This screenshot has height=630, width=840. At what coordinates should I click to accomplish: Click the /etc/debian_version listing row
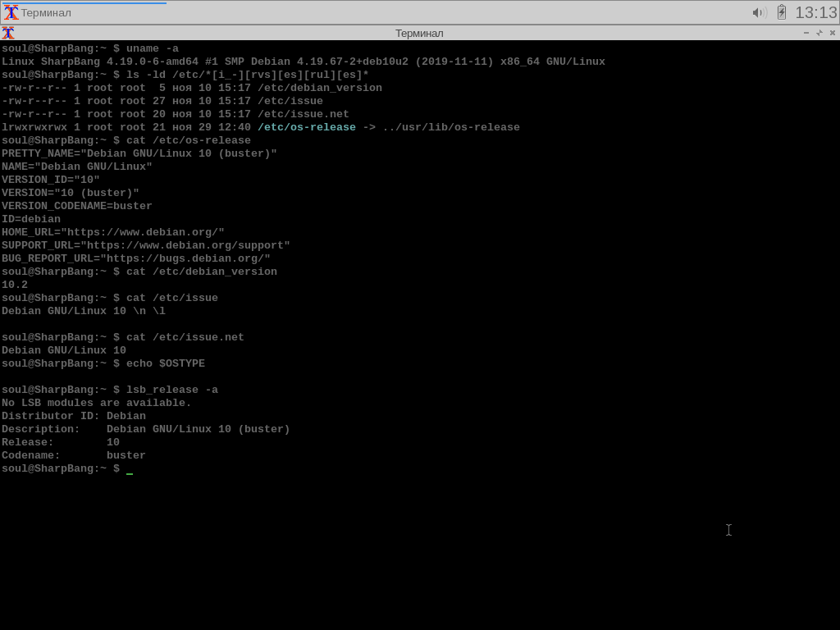[192, 88]
